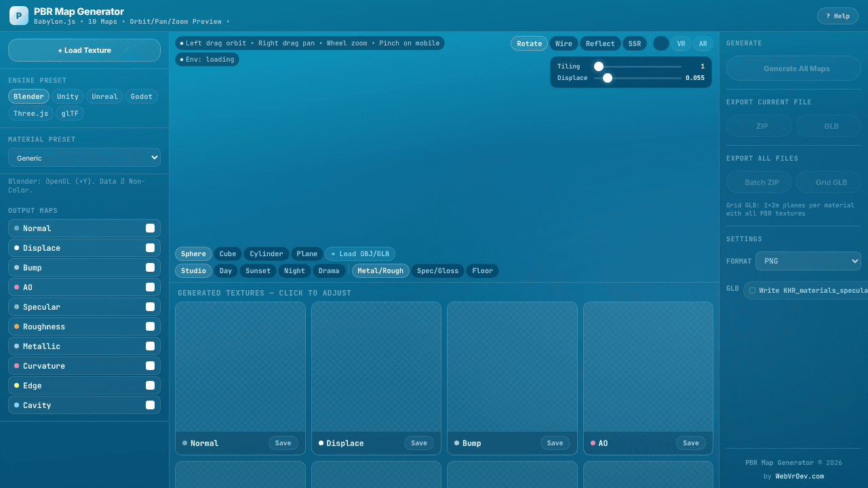Activate the Rotate viewport mode
868x488 pixels.
point(529,43)
